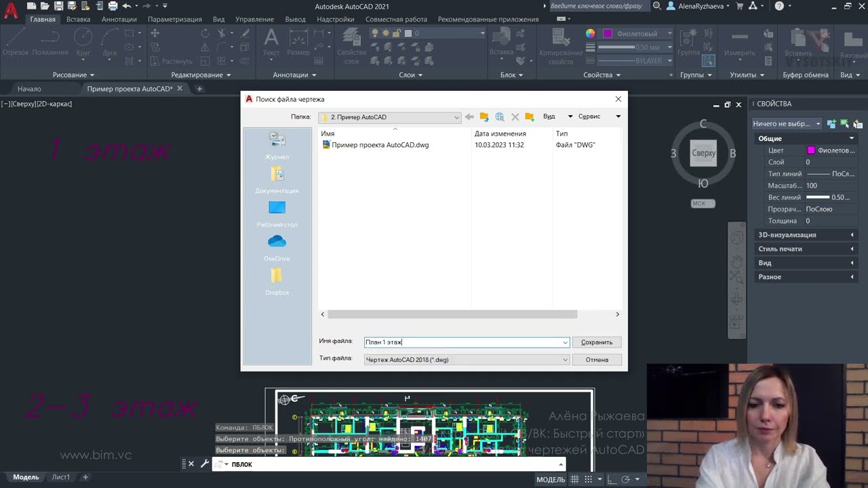Switch to the Управление ribbon tab
Image resolution: width=868 pixels, height=488 pixels.
[x=254, y=19]
